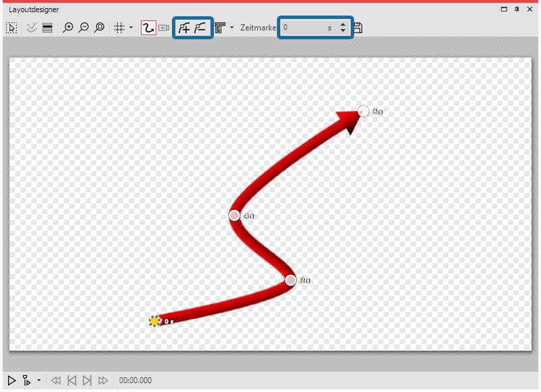Save the time mark with disk icon
Image resolution: width=541 pixels, height=392 pixels.
click(x=358, y=28)
